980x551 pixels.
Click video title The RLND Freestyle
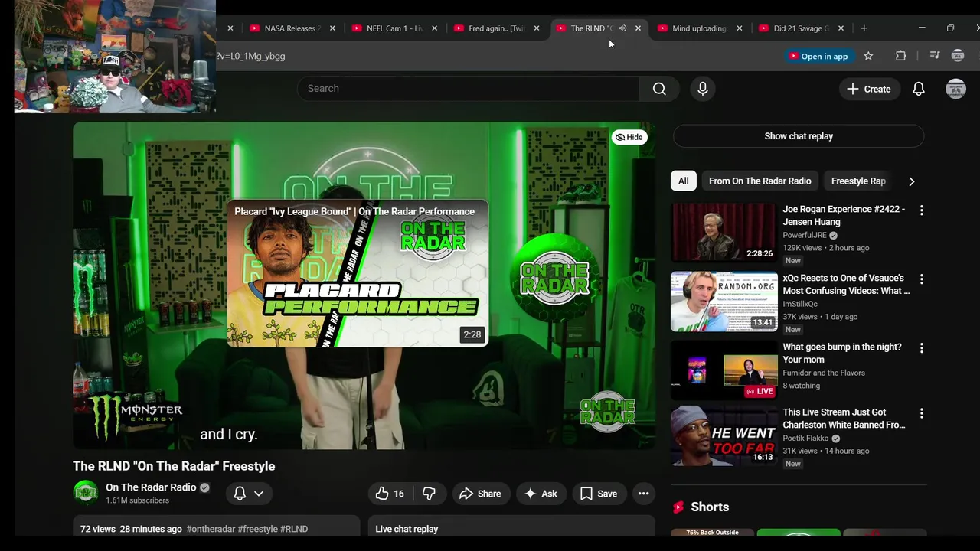point(174,466)
